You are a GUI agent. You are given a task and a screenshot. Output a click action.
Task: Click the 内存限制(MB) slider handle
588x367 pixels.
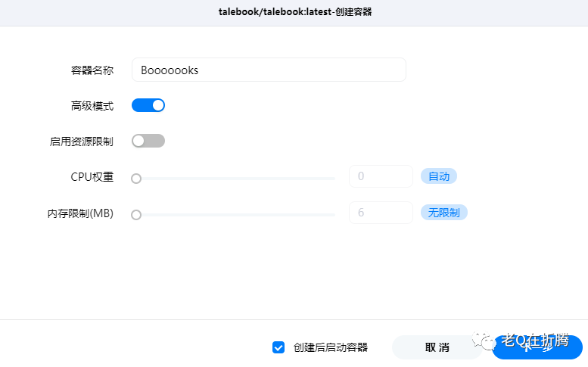tap(136, 215)
